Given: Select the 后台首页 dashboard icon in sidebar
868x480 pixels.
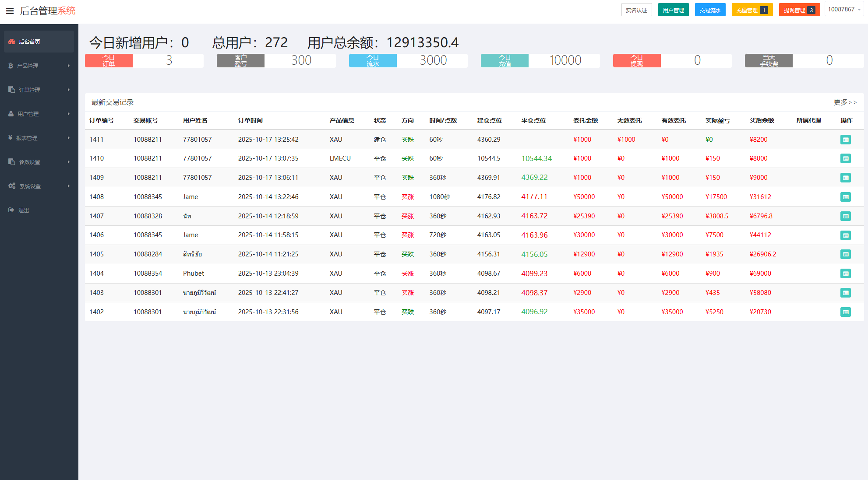Looking at the screenshot, I should tap(11, 41).
